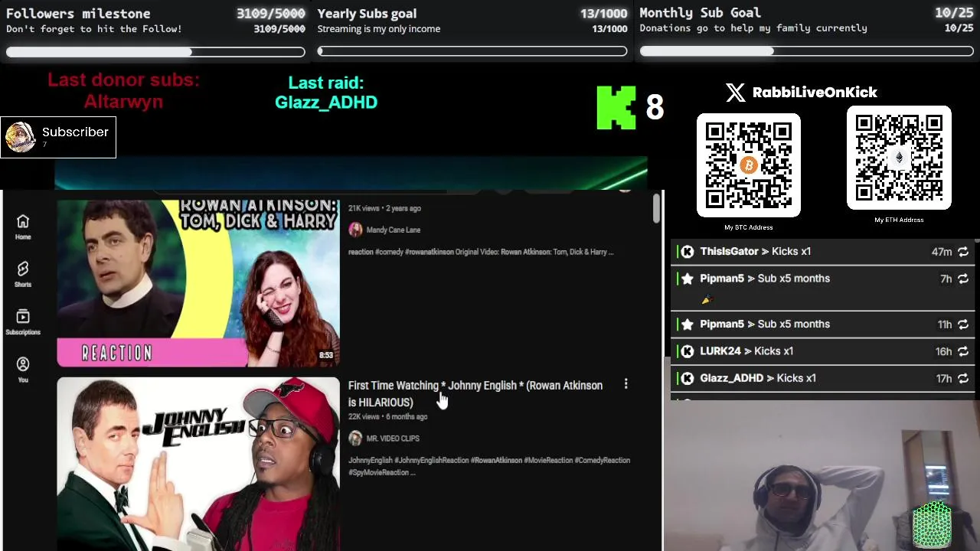Click the My ETH Address label
Viewport: 980px width, 551px height.
pyautogui.click(x=899, y=220)
